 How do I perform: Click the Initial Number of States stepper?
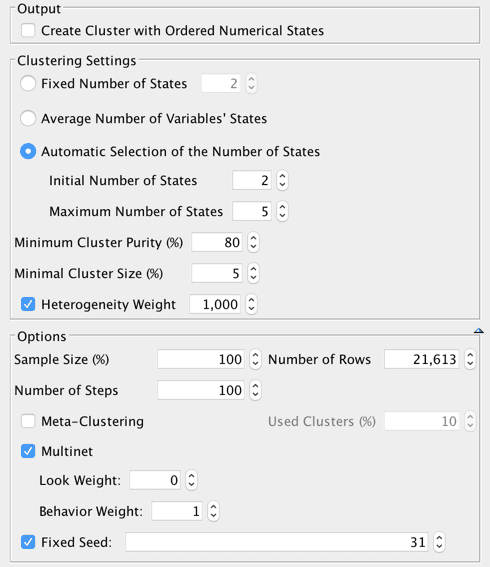[282, 180]
